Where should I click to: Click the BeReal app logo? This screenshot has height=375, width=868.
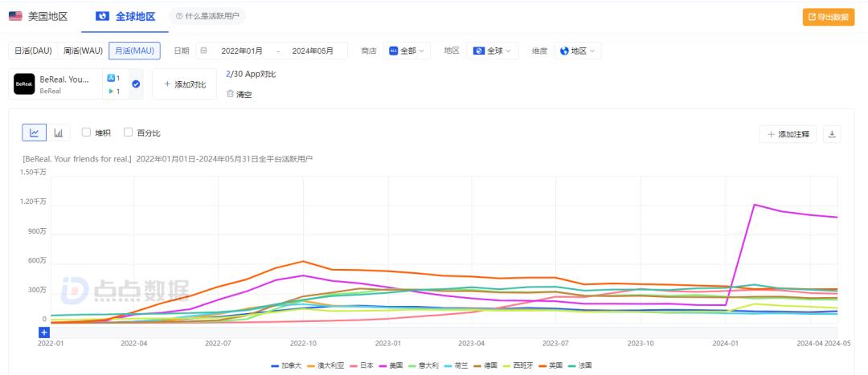pyautogui.click(x=24, y=84)
